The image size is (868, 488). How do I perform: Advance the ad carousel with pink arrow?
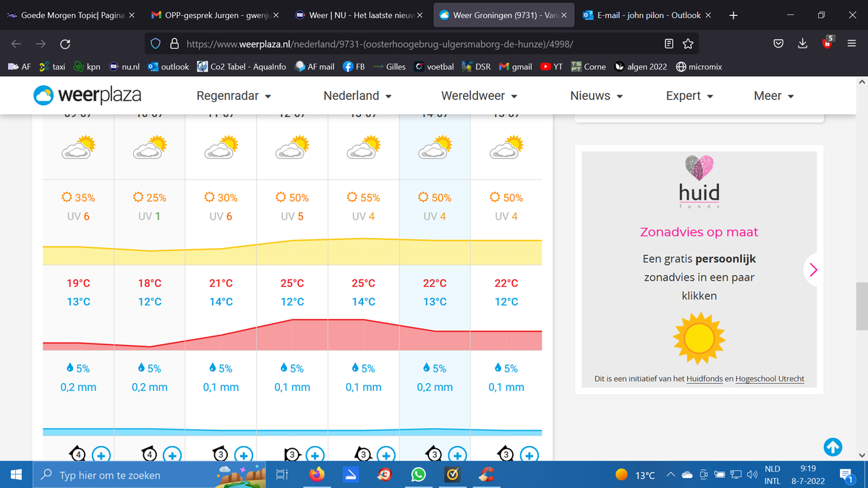pyautogui.click(x=814, y=270)
